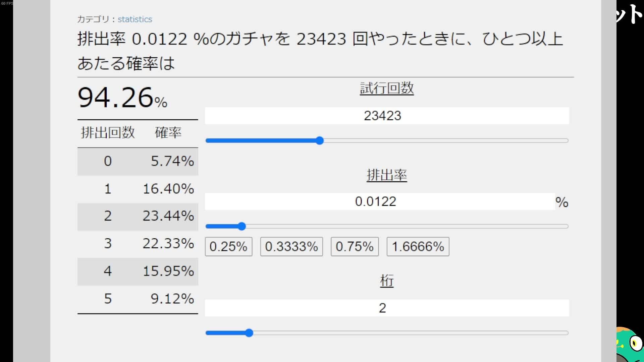Click table row showing 2 at 23.44%
The image size is (644, 362).
[x=138, y=217]
